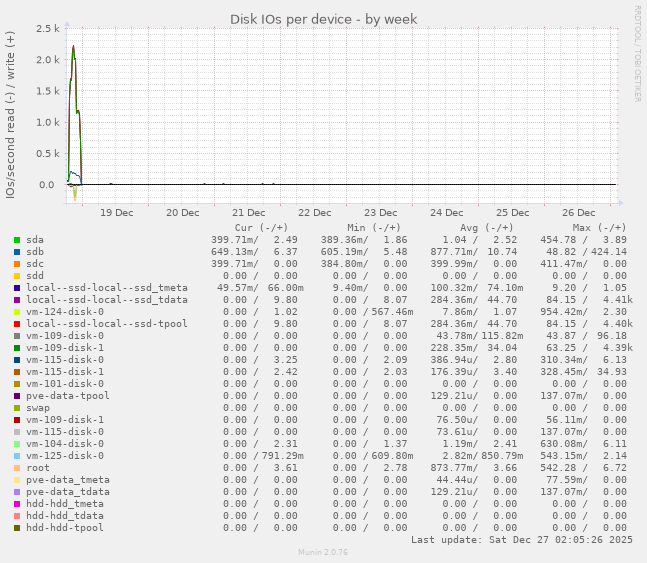
Task: Click vm-104-disk-0 average '1.19m/ 2.41'
Action: click(480, 444)
